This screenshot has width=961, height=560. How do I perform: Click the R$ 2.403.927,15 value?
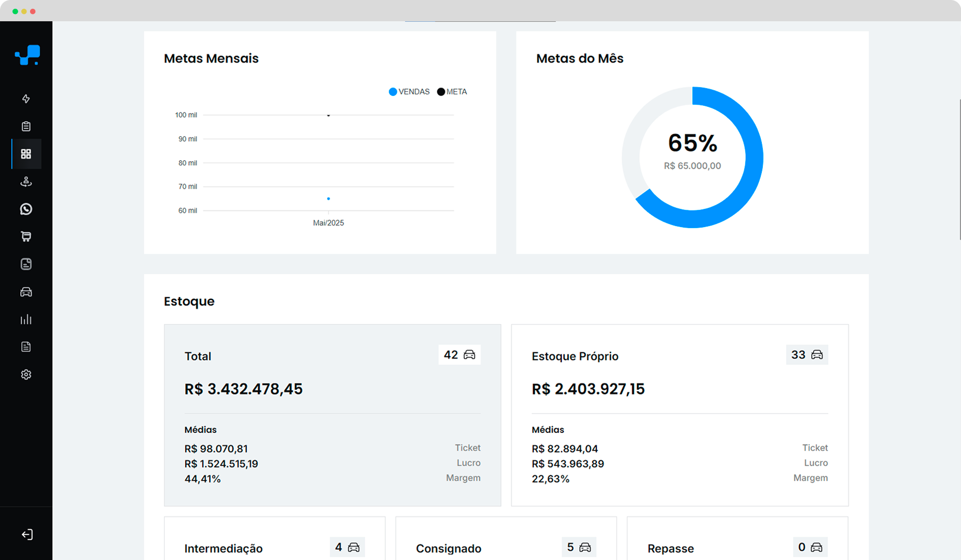pyautogui.click(x=588, y=389)
